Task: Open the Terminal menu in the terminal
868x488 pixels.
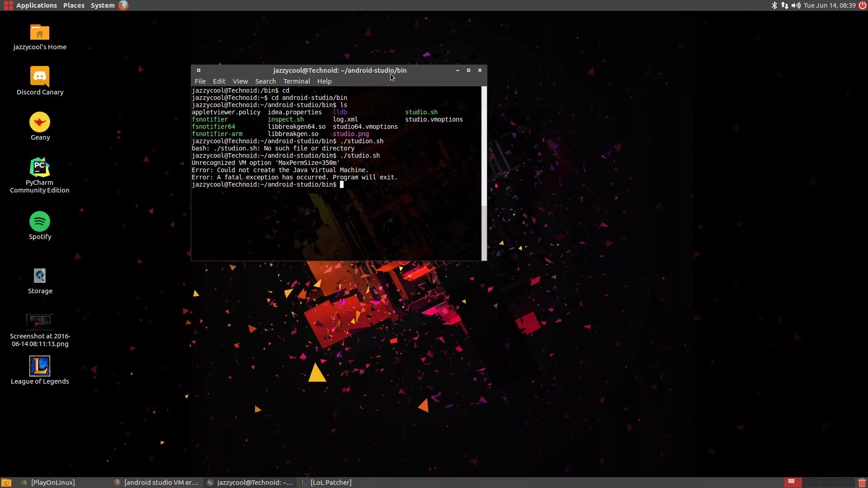Action: click(296, 81)
